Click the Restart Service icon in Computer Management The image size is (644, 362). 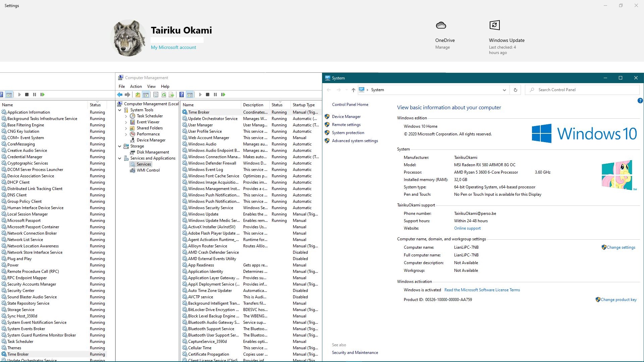(223, 95)
